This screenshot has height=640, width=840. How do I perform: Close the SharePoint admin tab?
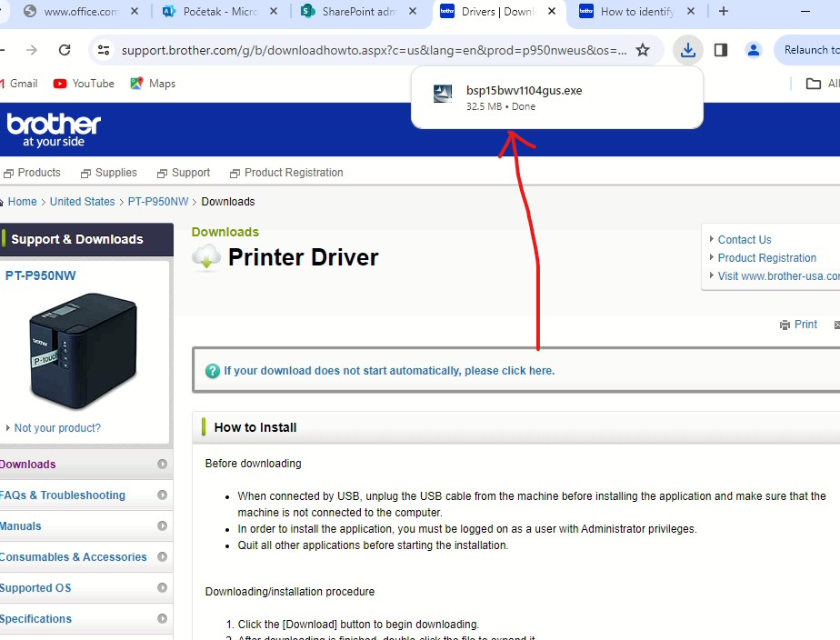point(413,11)
